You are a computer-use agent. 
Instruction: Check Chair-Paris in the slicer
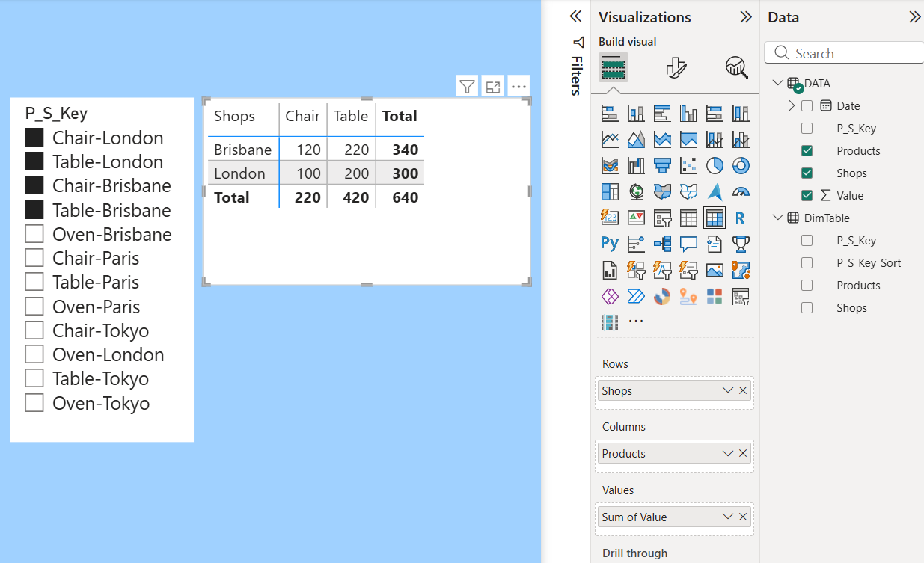[x=34, y=258]
